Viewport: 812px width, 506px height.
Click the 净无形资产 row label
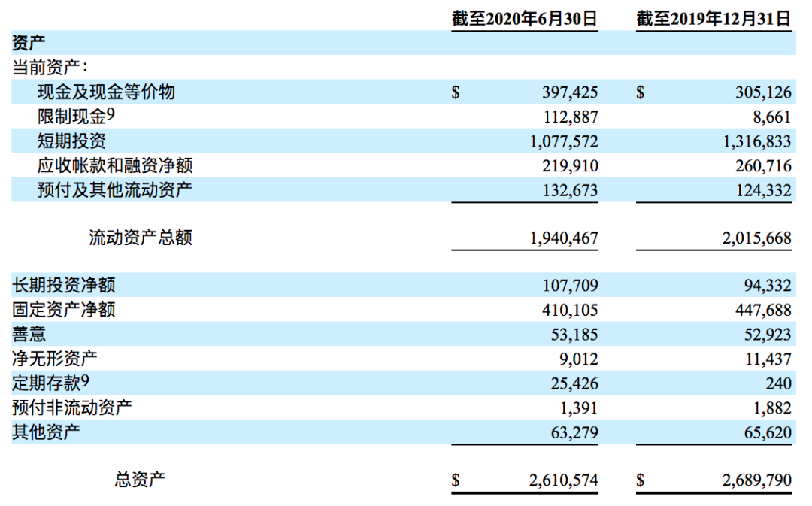(55, 358)
